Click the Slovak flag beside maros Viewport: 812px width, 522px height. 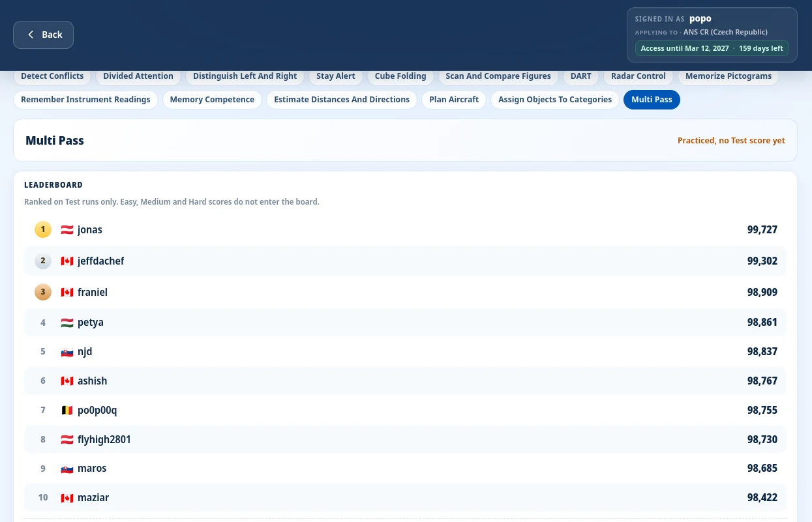(x=67, y=469)
